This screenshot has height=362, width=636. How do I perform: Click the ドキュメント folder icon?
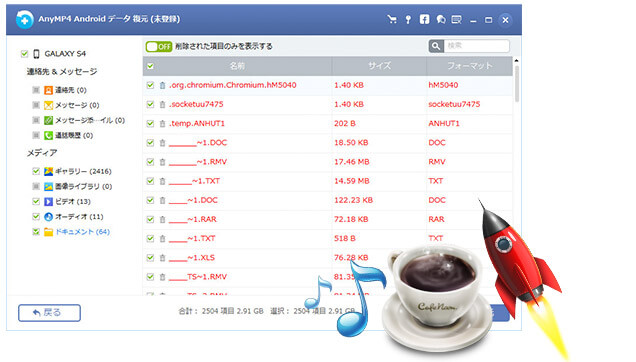click(48, 232)
